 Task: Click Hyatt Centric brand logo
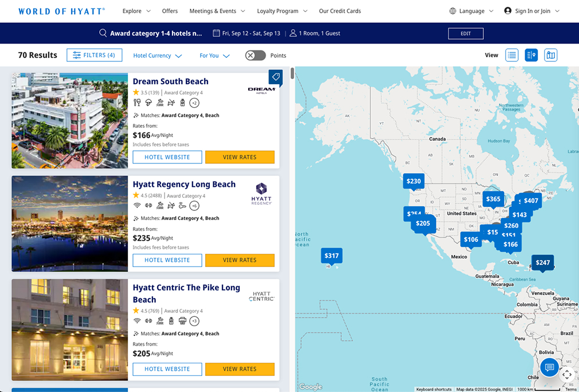coord(261,297)
